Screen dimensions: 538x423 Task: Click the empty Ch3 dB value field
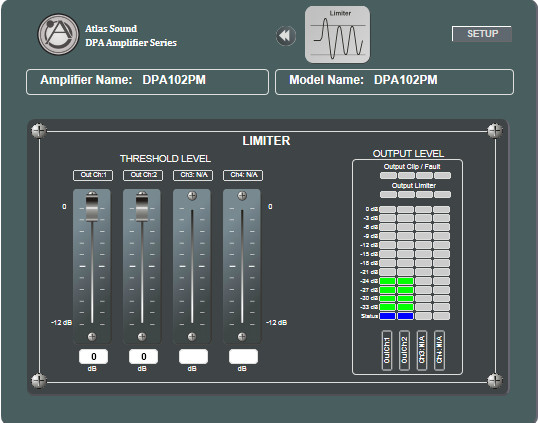coord(193,356)
